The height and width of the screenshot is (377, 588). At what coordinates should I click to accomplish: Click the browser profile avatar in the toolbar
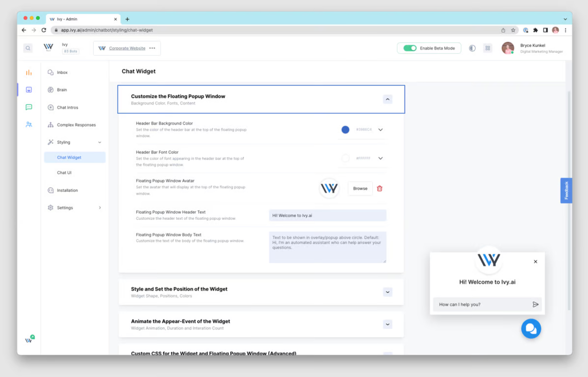pyautogui.click(x=555, y=30)
